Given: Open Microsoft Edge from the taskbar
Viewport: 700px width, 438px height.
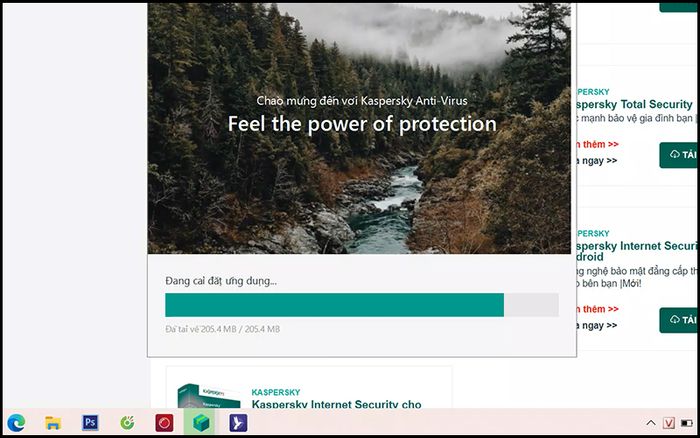Looking at the screenshot, I should click(x=16, y=422).
